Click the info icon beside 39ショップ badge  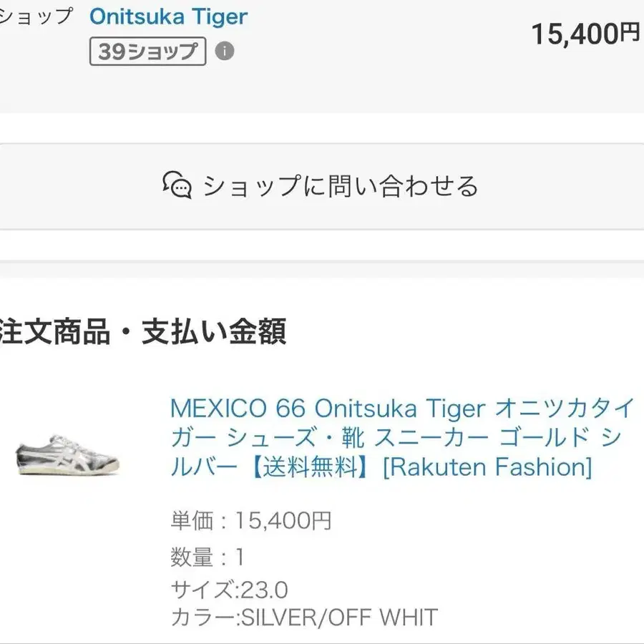click(x=225, y=52)
